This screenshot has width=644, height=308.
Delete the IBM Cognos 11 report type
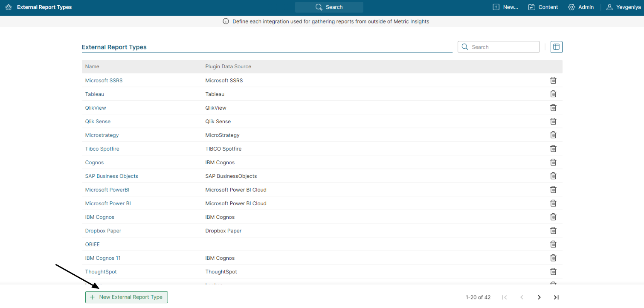tap(553, 258)
